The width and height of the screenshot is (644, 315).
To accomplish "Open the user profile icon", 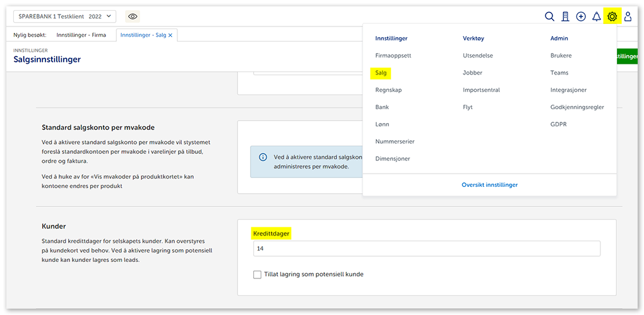I will pos(628,16).
